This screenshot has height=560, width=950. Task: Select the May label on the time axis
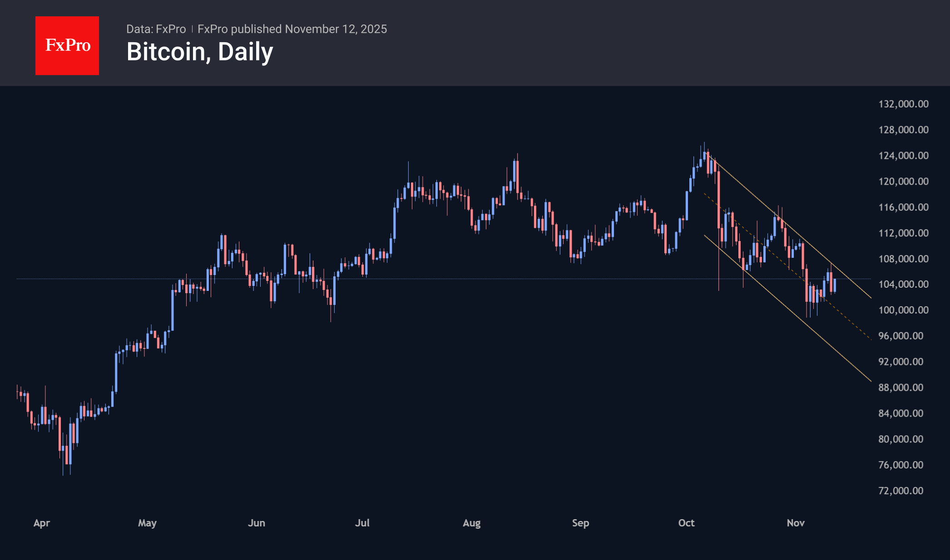pyautogui.click(x=147, y=523)
